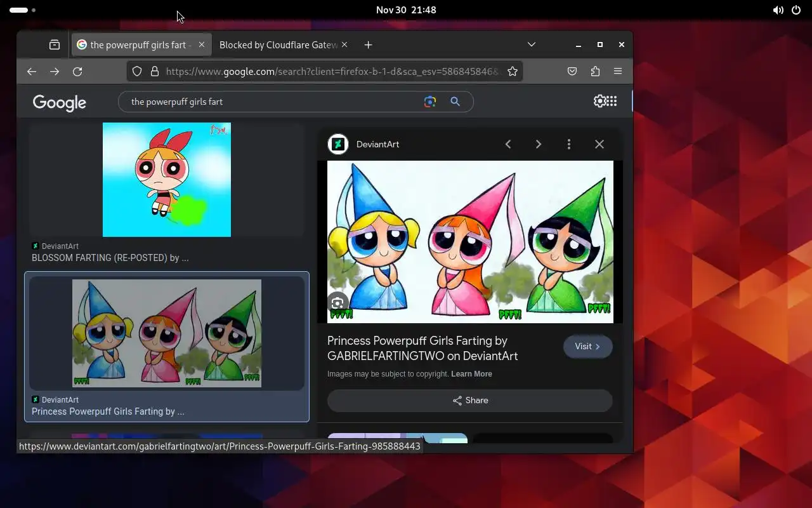Viewport: 812px width, 508px height.
Task: Close the image preview panel
Action: point(599,144)
